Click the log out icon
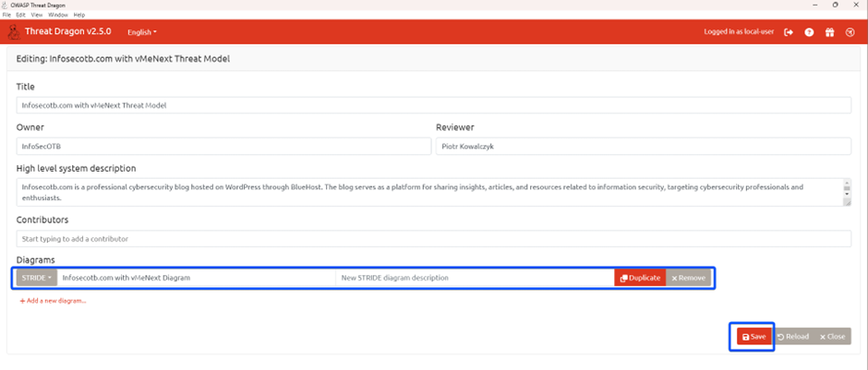868x370 pixels. click(x=789, y=32)
